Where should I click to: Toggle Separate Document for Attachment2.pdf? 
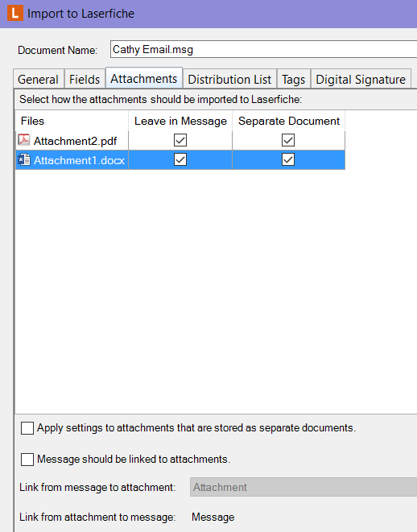pos(288,140)
